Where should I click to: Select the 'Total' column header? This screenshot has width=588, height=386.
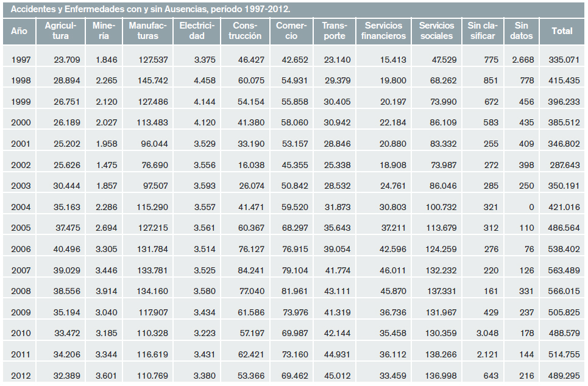(562, 31)
